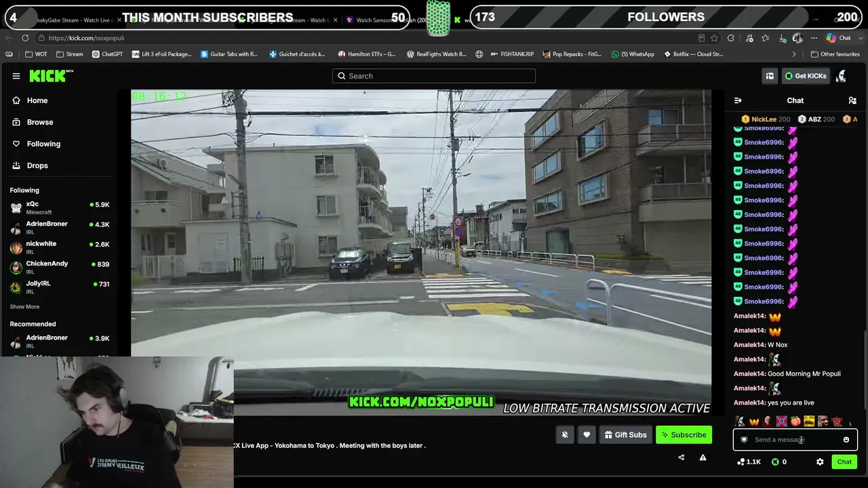The height and width of the screenshot is (488, 868).
Task: Click the chat identity shield icon
Action: [x=744, y=440]
